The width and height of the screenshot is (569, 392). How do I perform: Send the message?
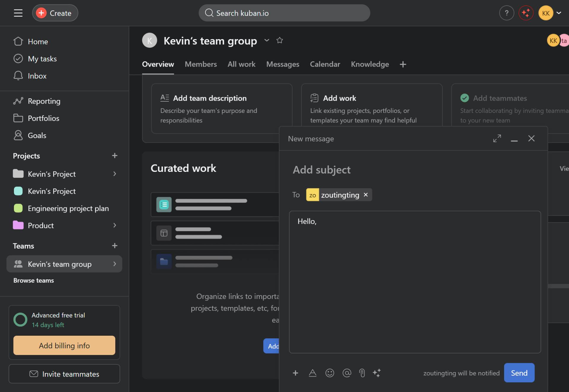[519, 373]
